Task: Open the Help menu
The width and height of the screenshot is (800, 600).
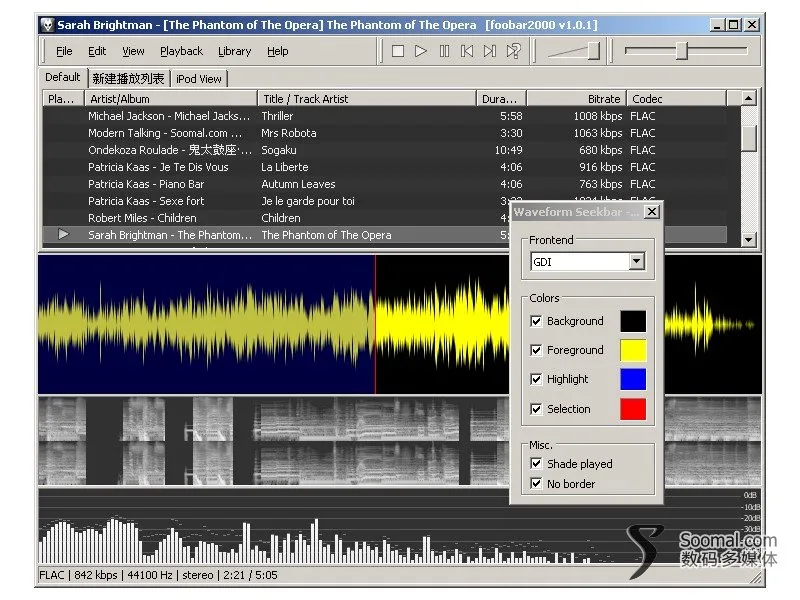Action: coord(278,51)
